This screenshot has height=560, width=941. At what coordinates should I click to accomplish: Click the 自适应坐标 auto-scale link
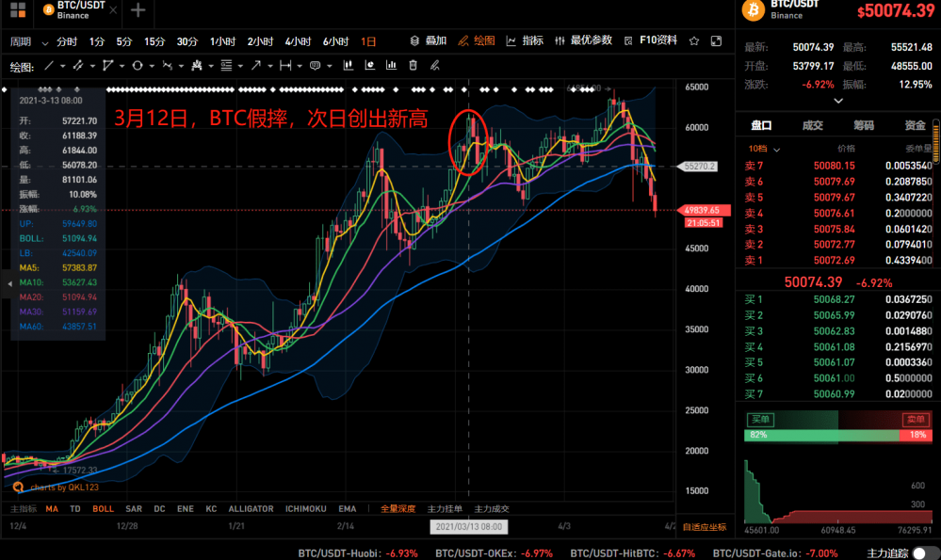click(x=704, y=527)
